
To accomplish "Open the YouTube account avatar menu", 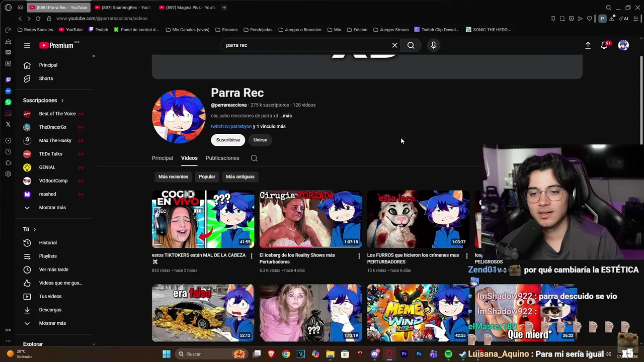I will [623, 45].
